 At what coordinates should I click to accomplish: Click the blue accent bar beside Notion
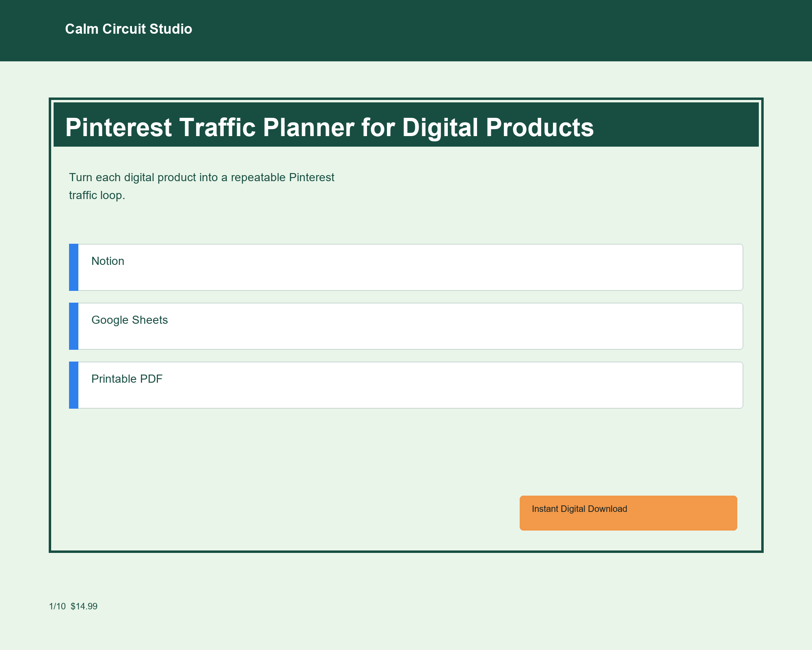73,267
